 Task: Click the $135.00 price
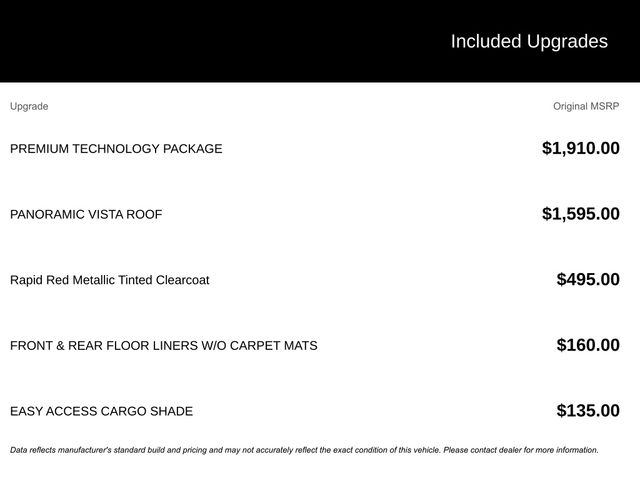588,411
